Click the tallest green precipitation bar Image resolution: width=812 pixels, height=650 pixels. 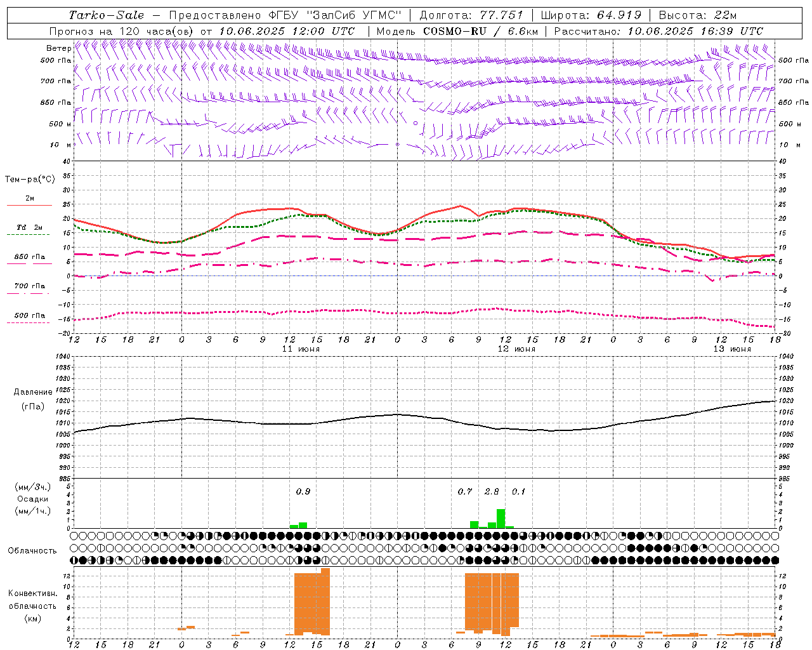[501, 519]
